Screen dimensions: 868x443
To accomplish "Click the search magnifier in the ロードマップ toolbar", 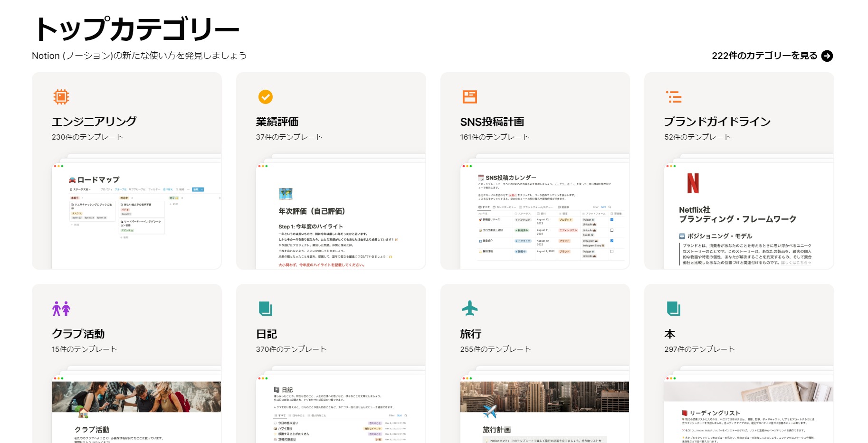I will click(x=177, y=189).
